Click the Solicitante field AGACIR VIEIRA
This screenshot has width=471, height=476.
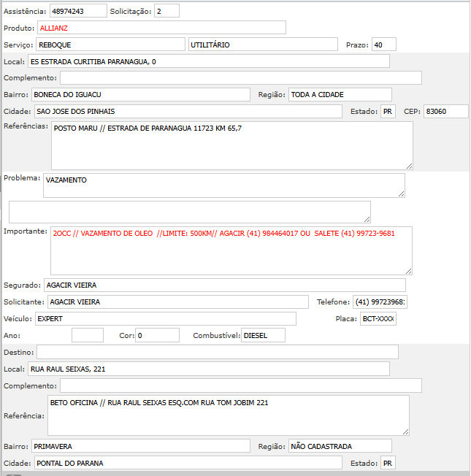pos(178,302)
